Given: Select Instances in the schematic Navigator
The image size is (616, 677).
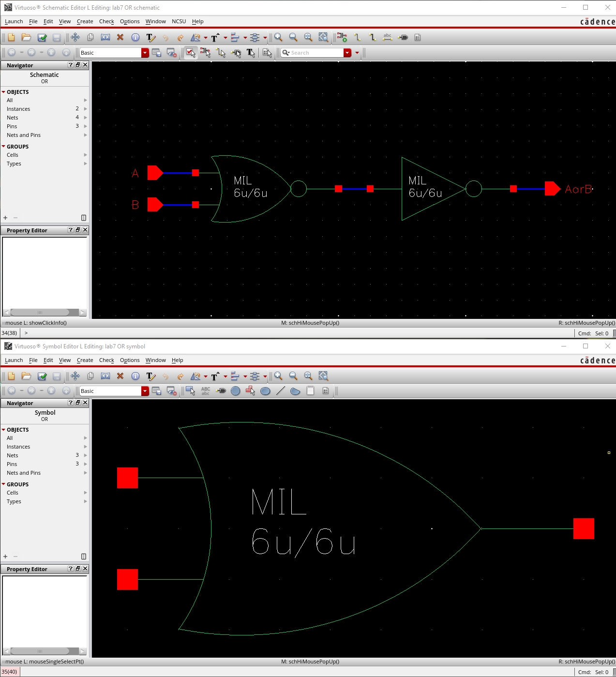Looking at the screenshot, I should coord(18,109).
